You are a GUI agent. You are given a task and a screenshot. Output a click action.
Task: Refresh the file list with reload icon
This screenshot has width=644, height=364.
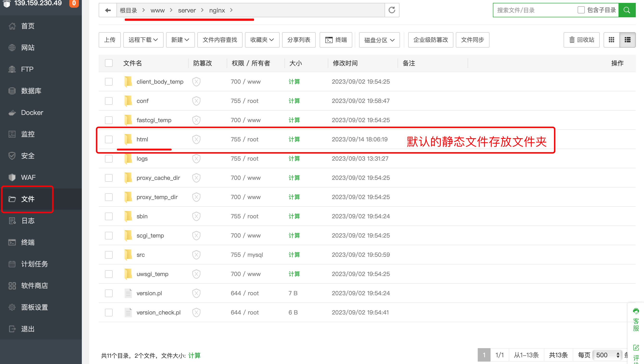[x=392, y=10]
